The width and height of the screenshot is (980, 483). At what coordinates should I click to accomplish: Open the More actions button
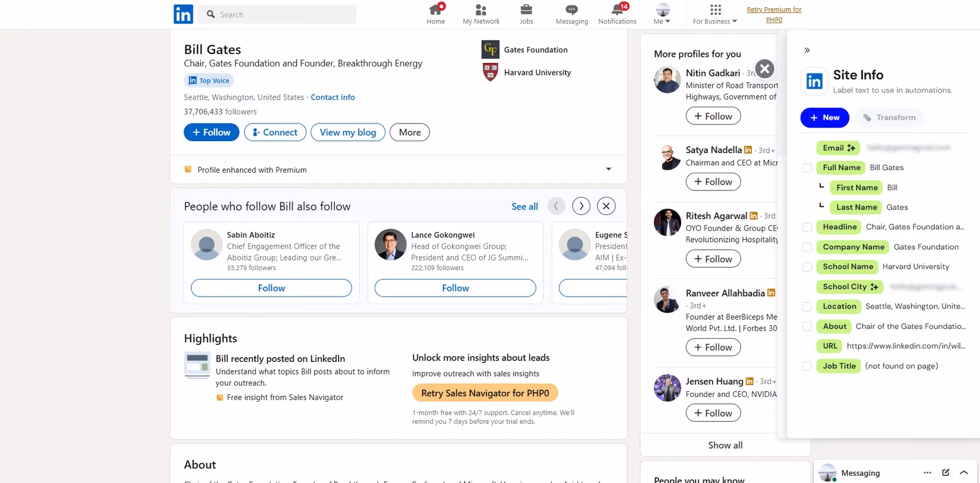pos(410,132)
